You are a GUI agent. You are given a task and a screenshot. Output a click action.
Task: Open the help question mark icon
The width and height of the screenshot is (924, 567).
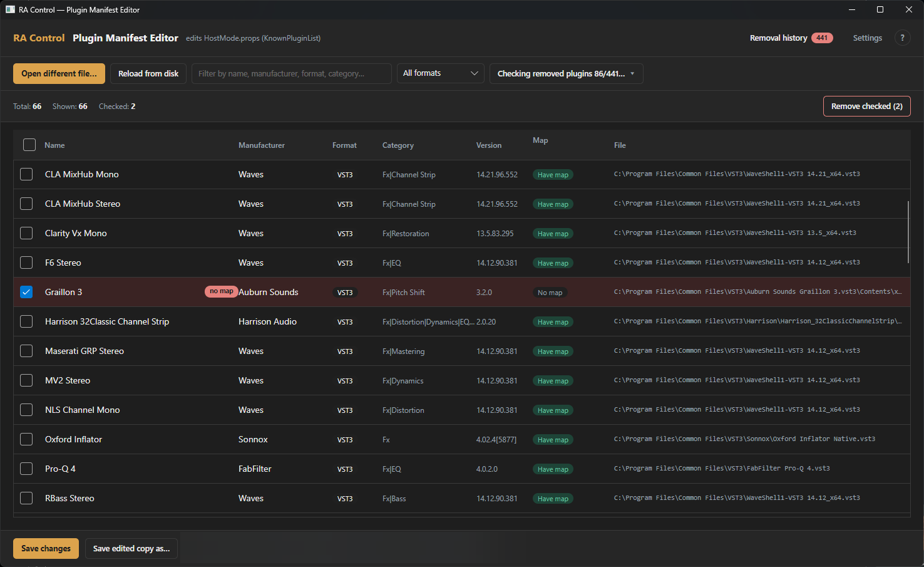902,38
